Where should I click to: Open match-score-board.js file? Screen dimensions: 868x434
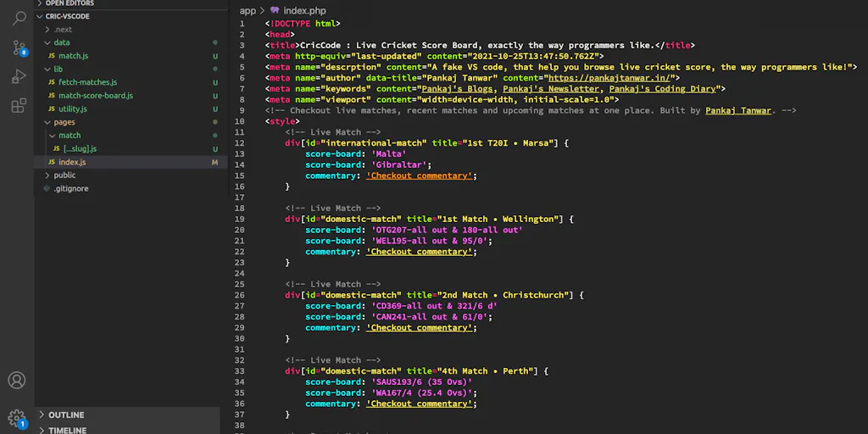tap(96, 96)
